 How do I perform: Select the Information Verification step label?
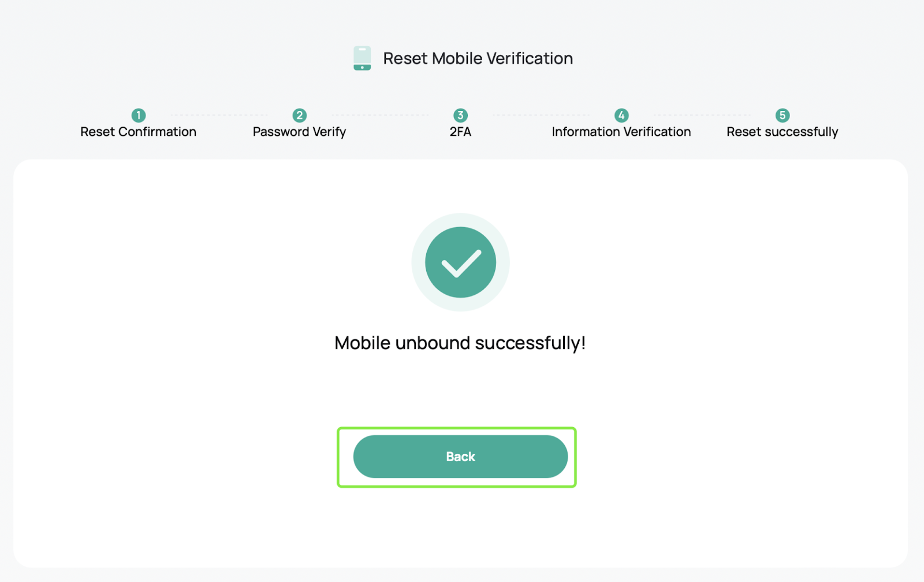[x=621, y=132]
